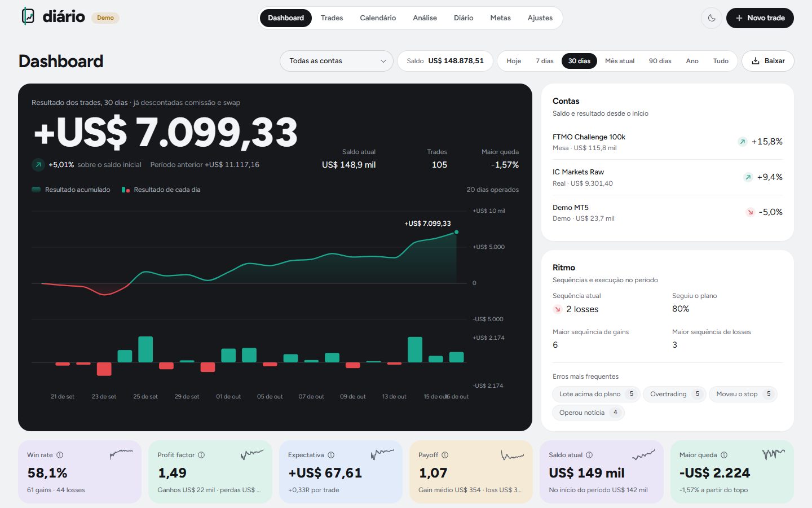This screenshot has height=508, width=812.
Task: Click the Maior queda sparkline chart
Action: [774, 454]
